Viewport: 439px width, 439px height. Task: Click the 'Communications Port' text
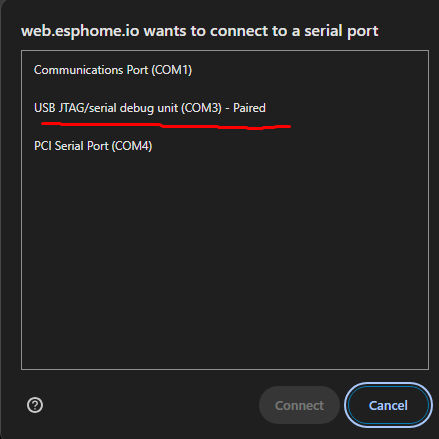tap(91, 70)
